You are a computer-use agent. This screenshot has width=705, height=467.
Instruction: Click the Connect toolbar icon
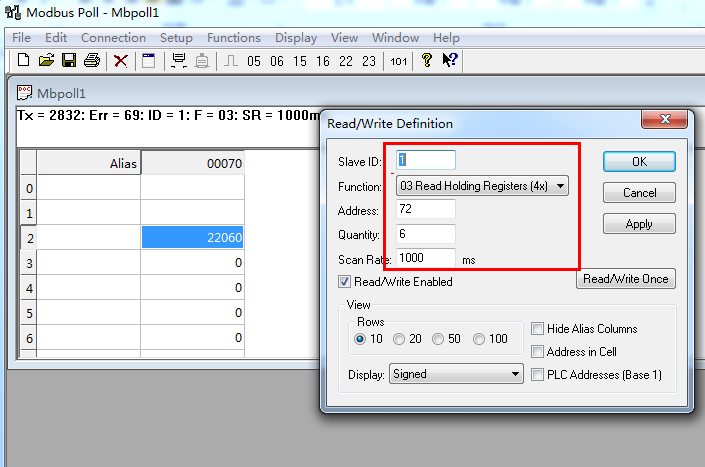click(x=179, y=61)
